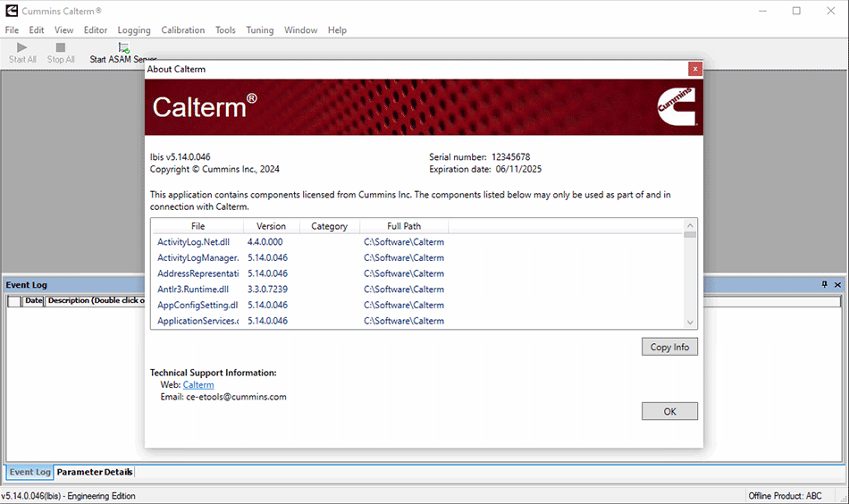The height and width of the screenshot is (504, 849).
Task: Open the Calterm web support link
Action: pos(198,385)
